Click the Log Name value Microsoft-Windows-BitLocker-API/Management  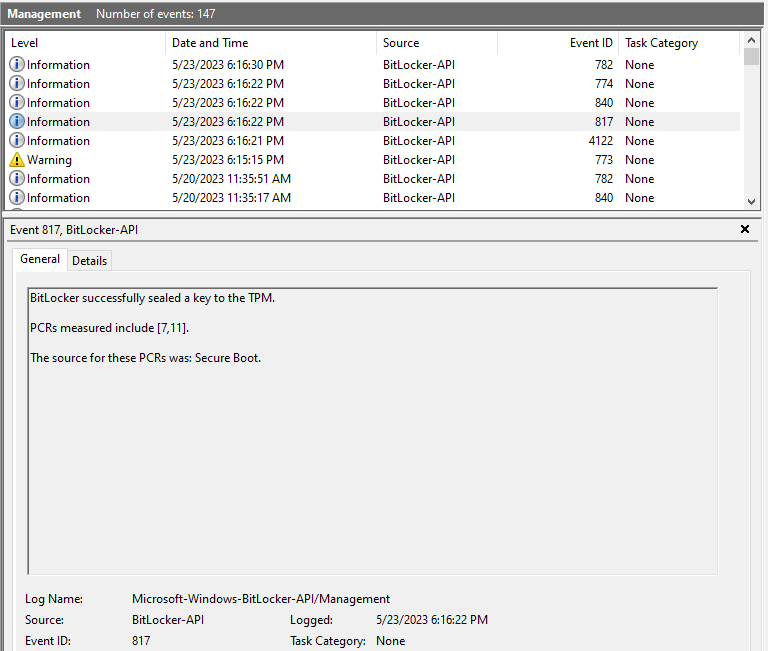pyautogui.click(x=261, y=599)
